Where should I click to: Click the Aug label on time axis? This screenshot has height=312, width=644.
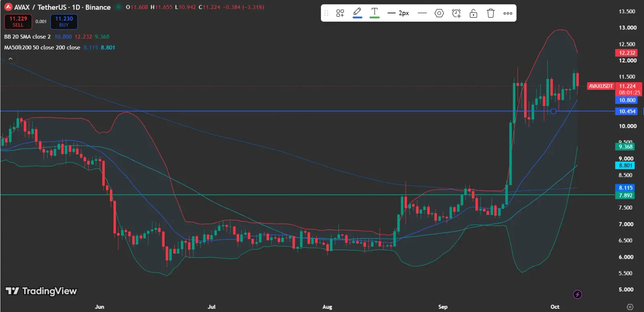pos(327,307)
